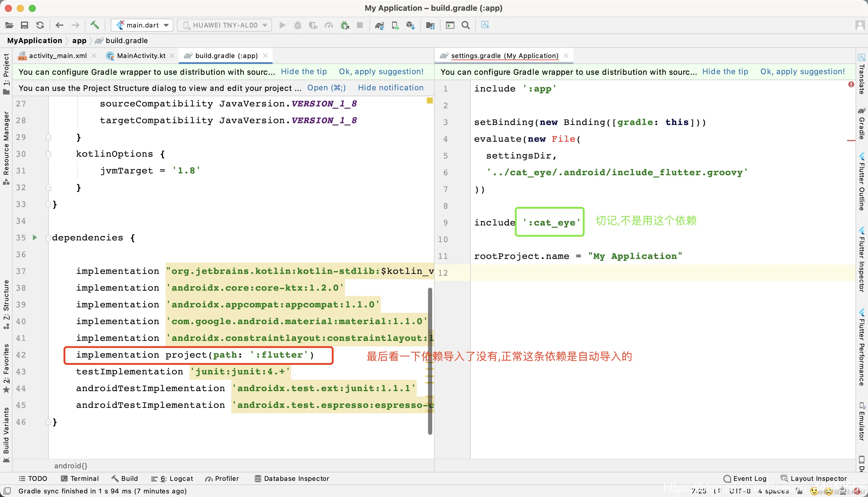This screenshot has height=497, width=868.
Task: Collapse the kotlinOptions code block
Action: (48, 154)
